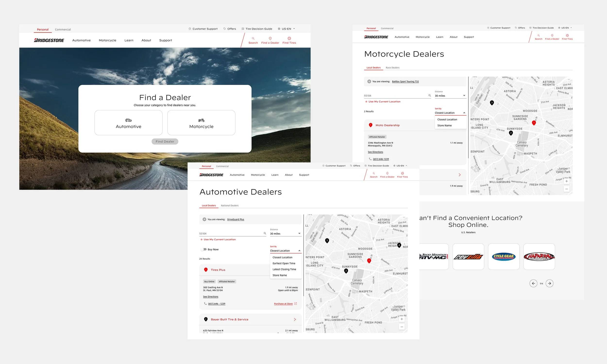Toggle the Buy Now switch

pyautogui.click(x=204, y=249)
